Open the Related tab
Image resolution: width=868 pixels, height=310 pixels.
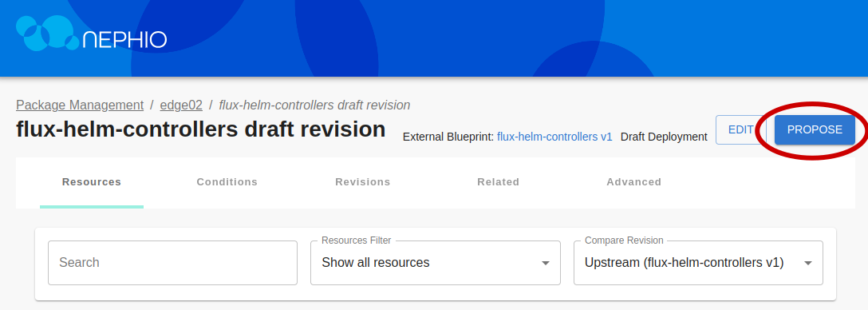pyautogui.click(x=498, y=182)
